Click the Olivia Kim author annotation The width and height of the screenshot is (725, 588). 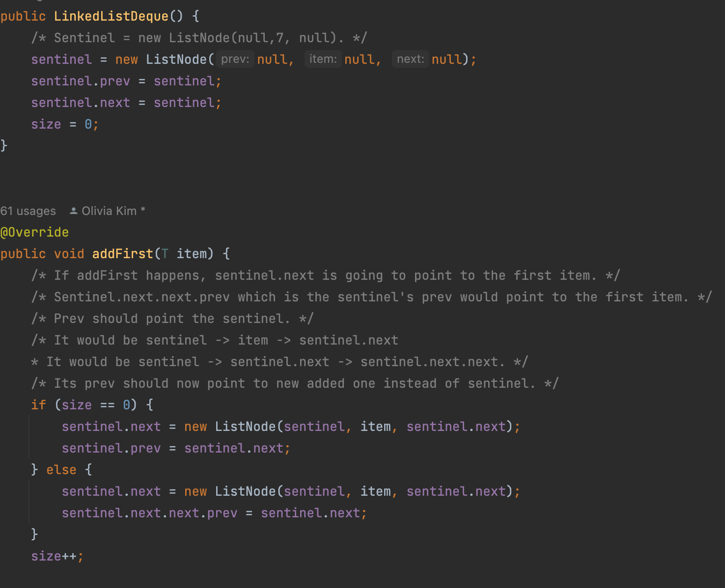[x=109, y=211]
